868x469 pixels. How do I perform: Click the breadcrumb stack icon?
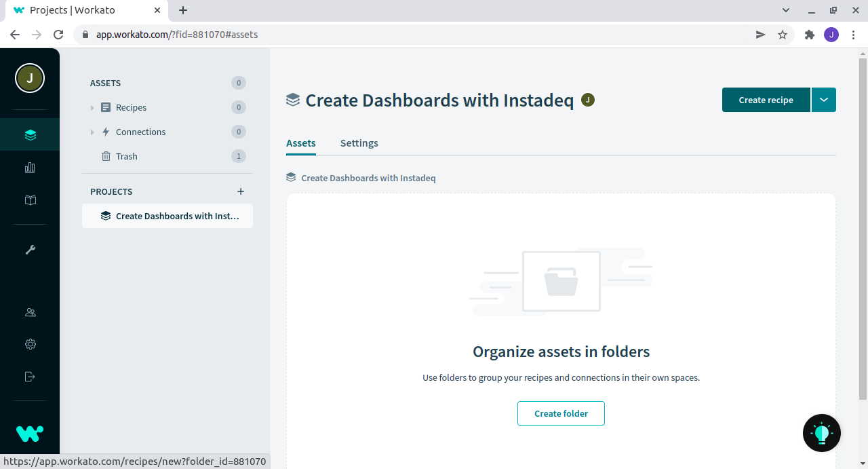pos(291,178)
